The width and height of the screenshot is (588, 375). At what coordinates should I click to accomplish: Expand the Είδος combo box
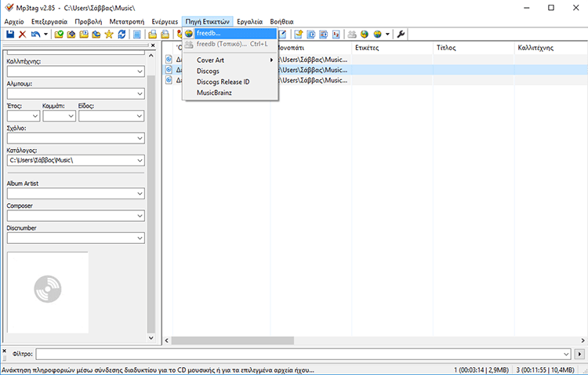[140, 116]
